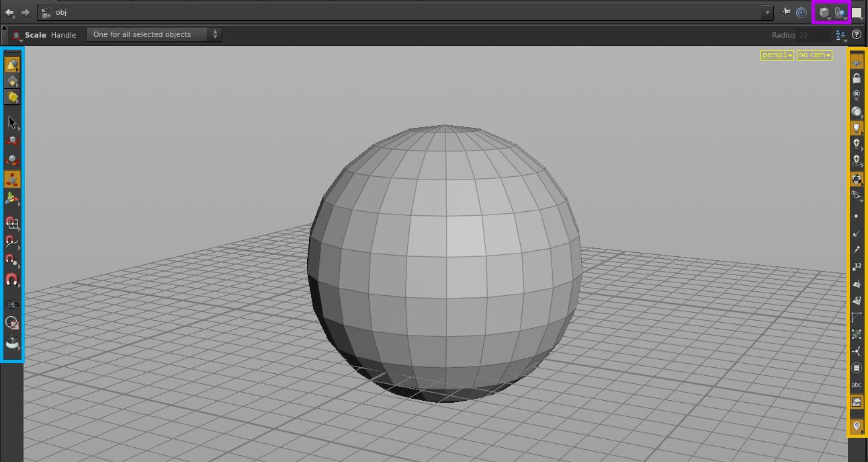The height and width of the screenshot is (462, 868).
Task: Choose high quality lighting bulb icon
Action: coord(857,144)
